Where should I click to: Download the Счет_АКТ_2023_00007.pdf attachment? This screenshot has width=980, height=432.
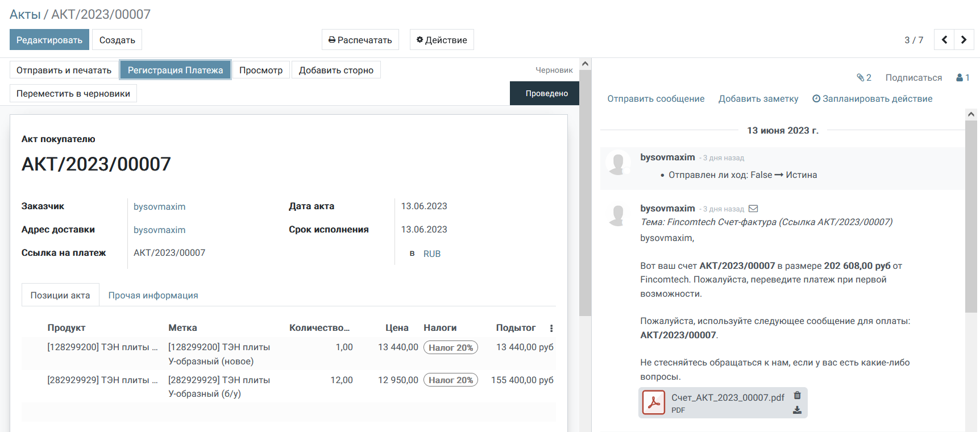(x=797, y=410)
